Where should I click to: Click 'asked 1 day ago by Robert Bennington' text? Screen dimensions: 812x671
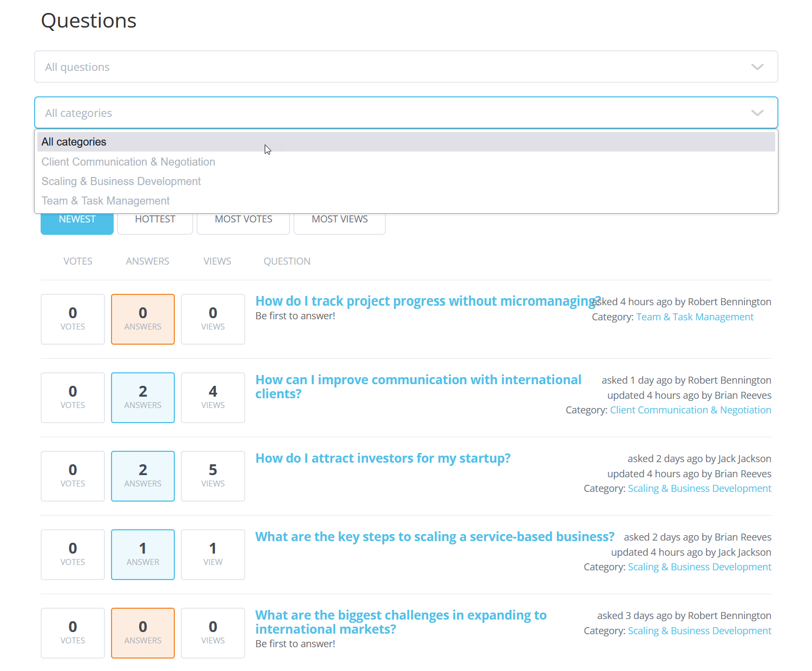(686, 380)
